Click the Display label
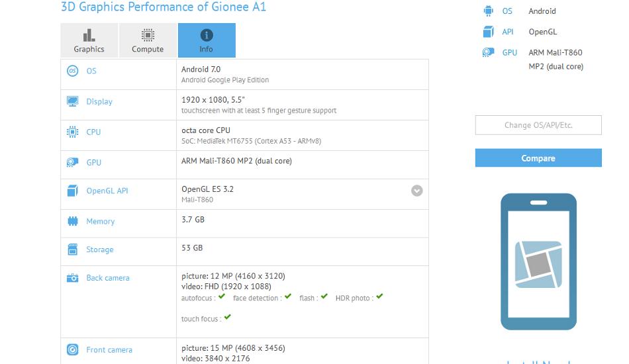The height and width of the screenshot is (364, 629). (99, 102)
